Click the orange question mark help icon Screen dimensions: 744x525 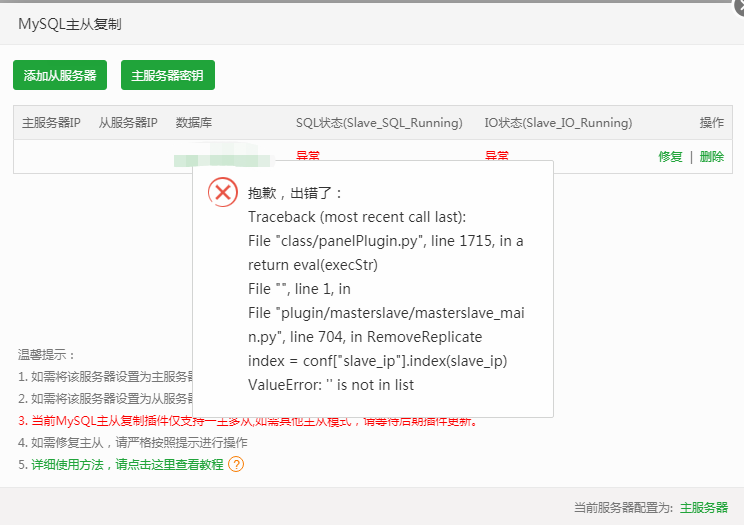[x=236, y=464]
